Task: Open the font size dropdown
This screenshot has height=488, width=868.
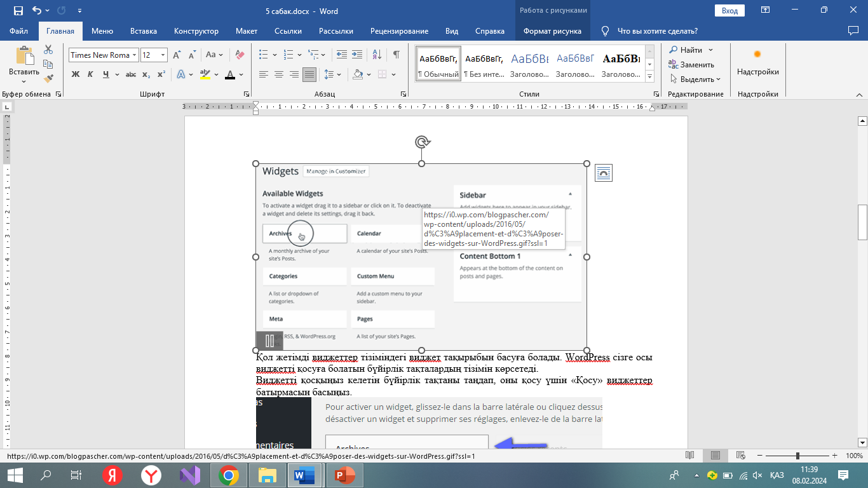Action: [163, 55]
